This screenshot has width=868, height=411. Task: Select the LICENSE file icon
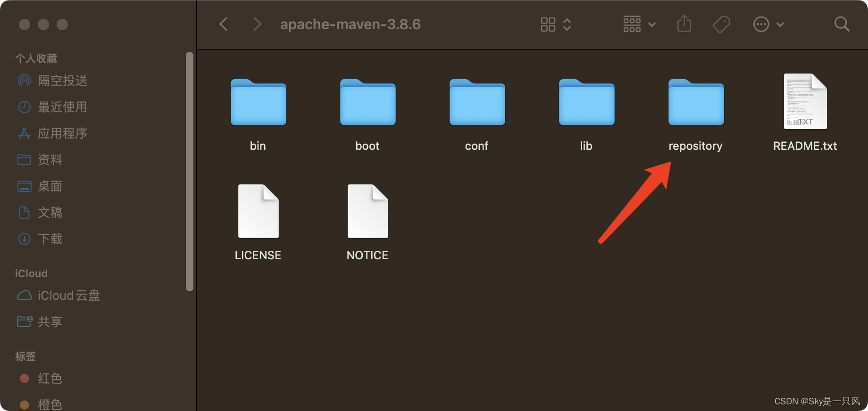coord(258,211)
